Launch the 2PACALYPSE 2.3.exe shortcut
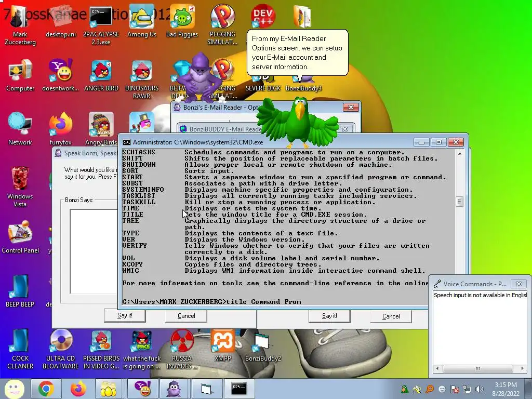The image size is (532, 399). tap(101, 25)
